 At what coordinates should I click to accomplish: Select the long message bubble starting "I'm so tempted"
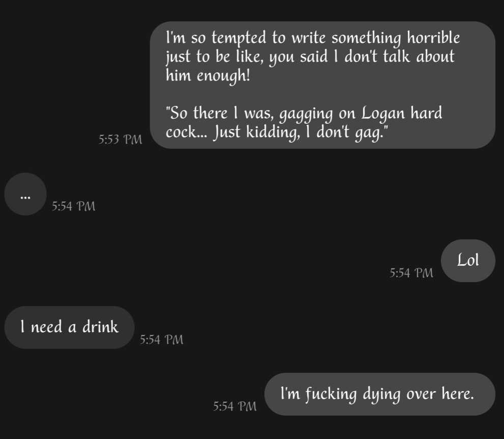pos(322,85)
